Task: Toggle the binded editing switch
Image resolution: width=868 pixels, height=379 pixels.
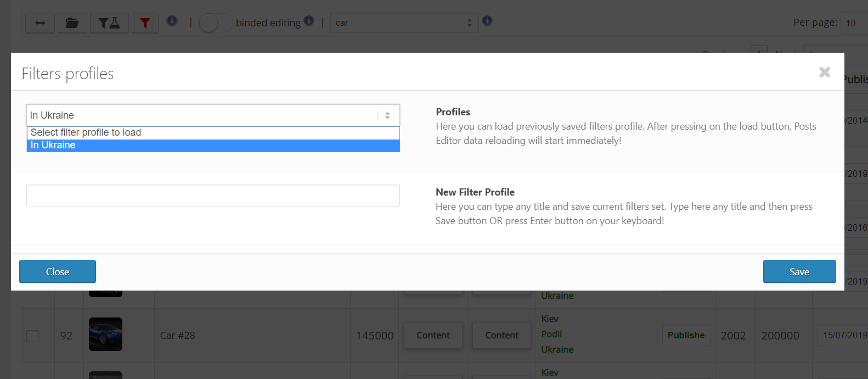Action: click(x=215, y=23)
